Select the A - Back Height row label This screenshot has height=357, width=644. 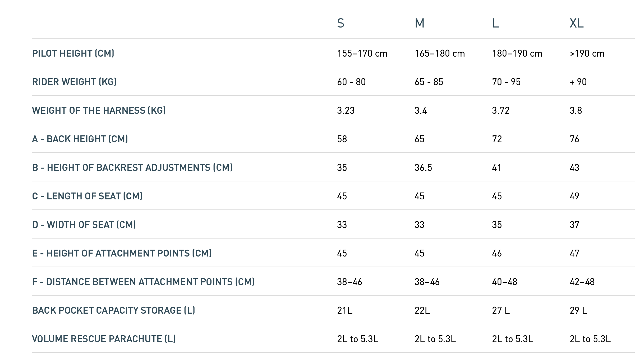(x=80, y=139)
